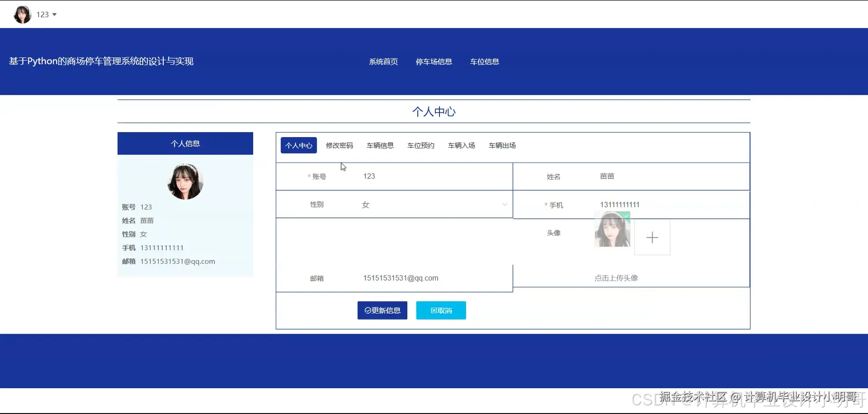Expand the dropdown arrow beside username 123

[54, 14]
